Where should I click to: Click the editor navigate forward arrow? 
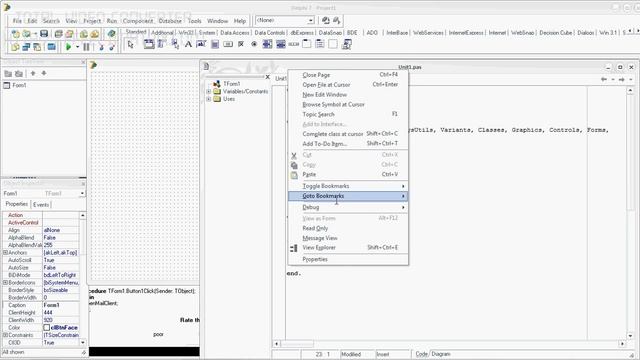(622, 79)
